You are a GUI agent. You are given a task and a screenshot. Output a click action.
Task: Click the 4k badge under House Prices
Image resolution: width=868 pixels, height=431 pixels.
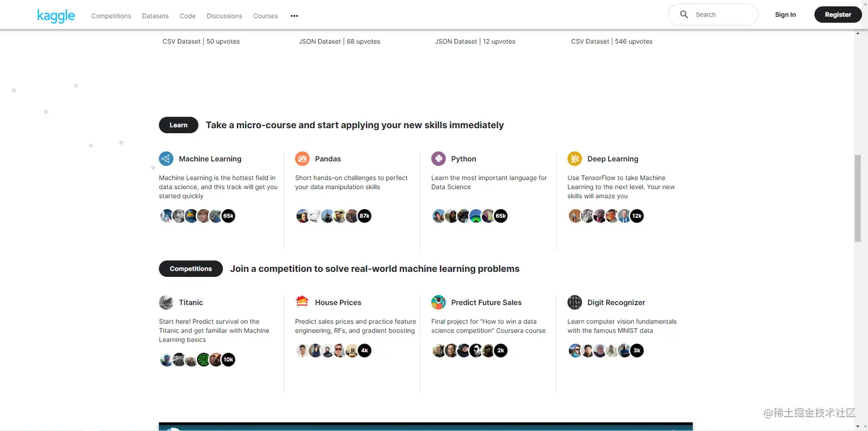[365, 351]
